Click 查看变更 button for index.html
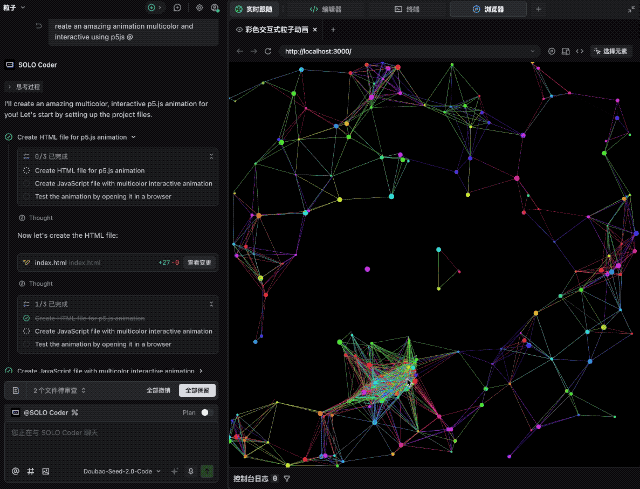Screen dimensions: 640x489 pyautogui.click(x=199, y=262)
